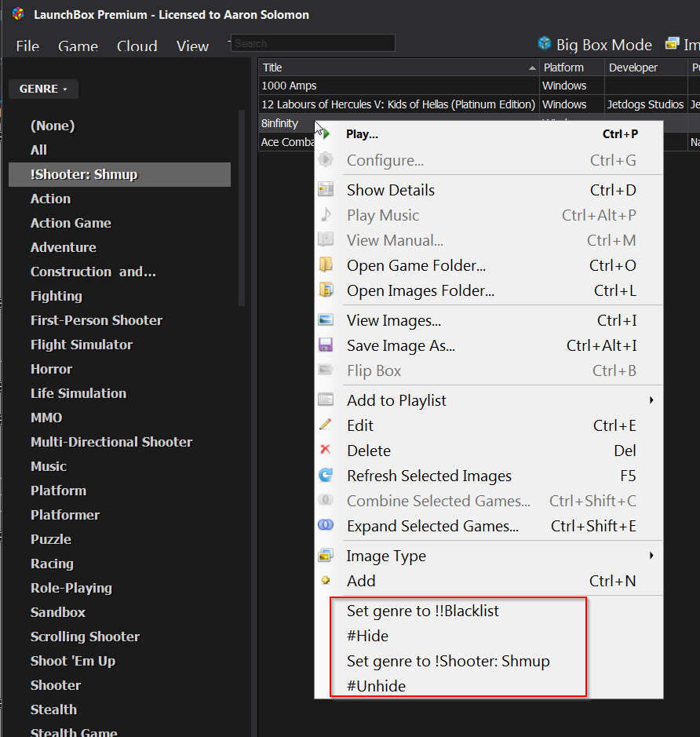The width and height of the screenshot is (700, 737).
Task: Click the View Images picture icon
Action: 326,320
